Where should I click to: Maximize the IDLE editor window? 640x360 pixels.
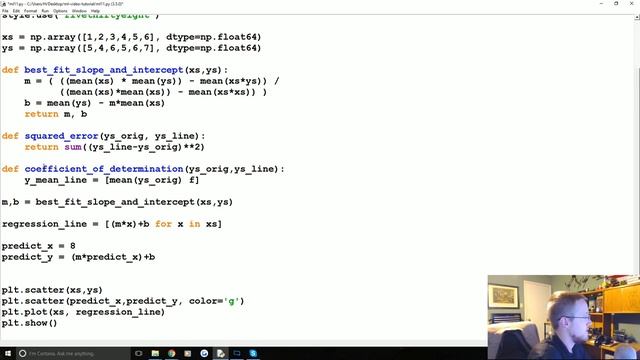[x=616, y=4]
